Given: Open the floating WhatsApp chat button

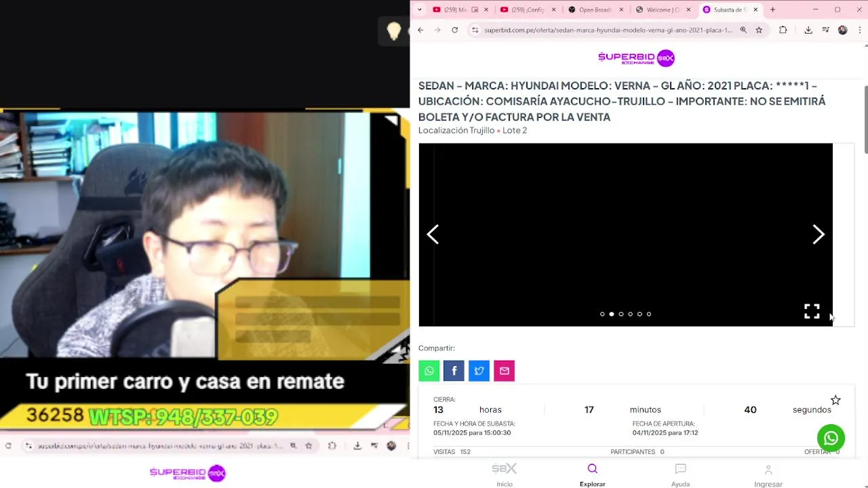Looking at the screenshot, I should (x=831, y=438).
